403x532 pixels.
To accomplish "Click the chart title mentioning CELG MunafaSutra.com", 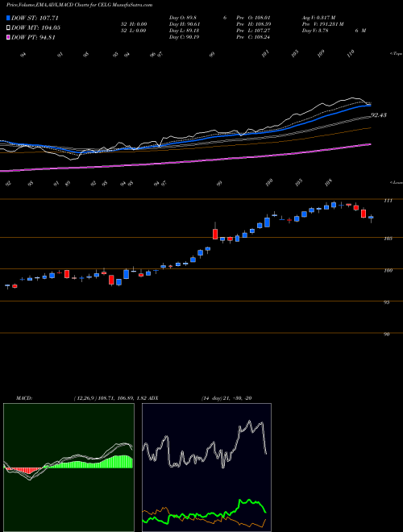I will (x=79, y=5).
